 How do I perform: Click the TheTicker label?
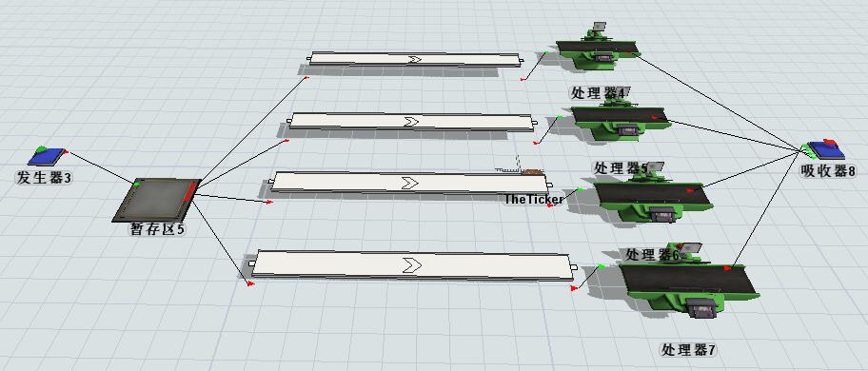[x=534, y=199]
